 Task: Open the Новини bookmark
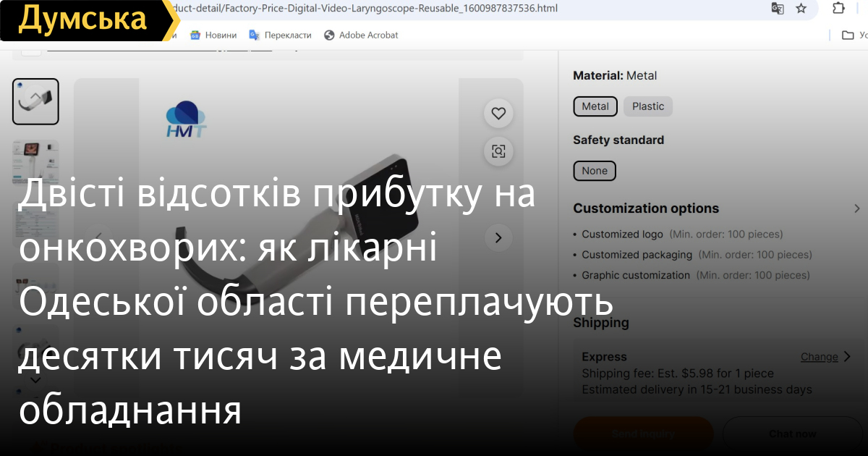[x=213, y=35]
